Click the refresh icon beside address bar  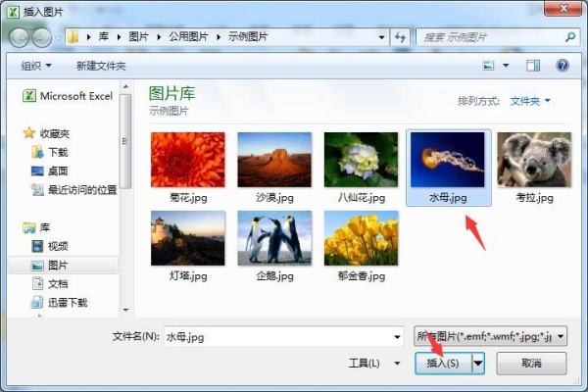click(x=400, y=37)
